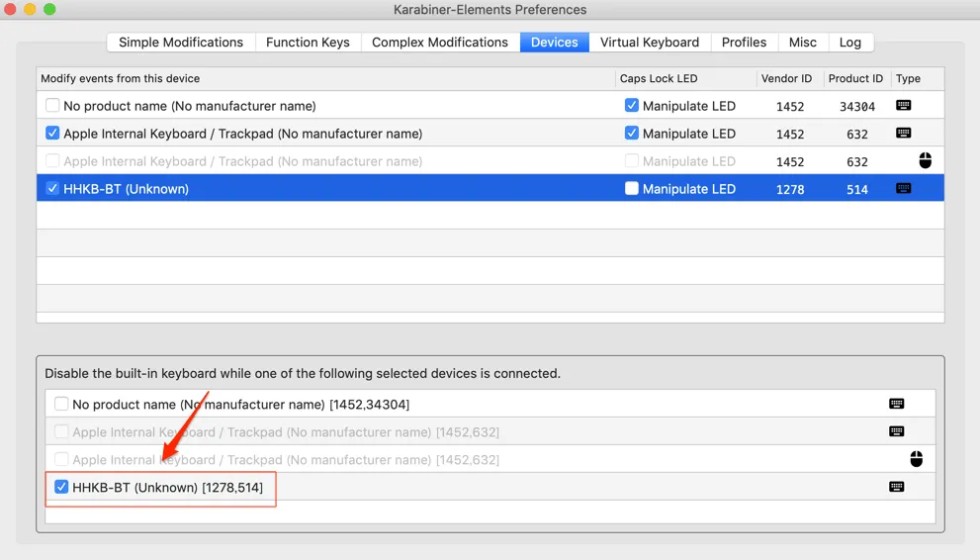Click keyboard icon in HHKB-BT top row
Screen dimensions: 980x560
(903, 188)
